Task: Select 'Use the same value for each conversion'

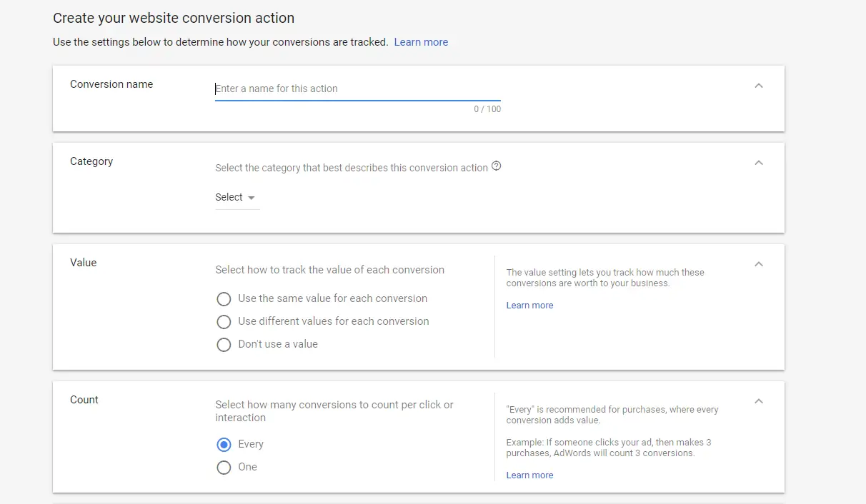Action: [x=224, y=298]
